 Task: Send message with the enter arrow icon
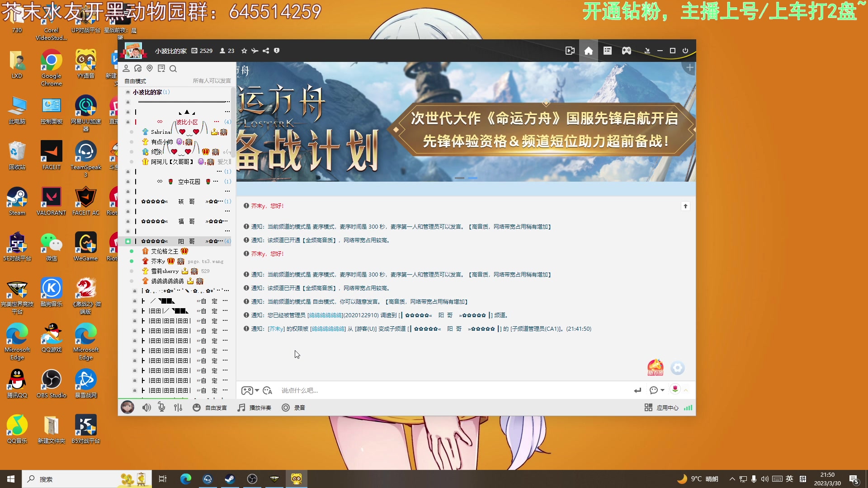point(637,390)
